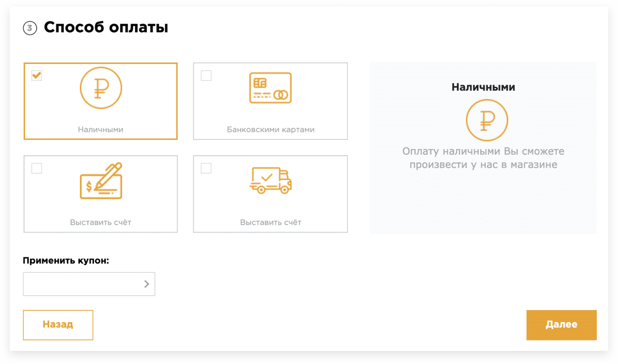Tick the checkbox in the cheque invoice card
The width and height of the screenshot is (618, 364).
click(37, 168)
